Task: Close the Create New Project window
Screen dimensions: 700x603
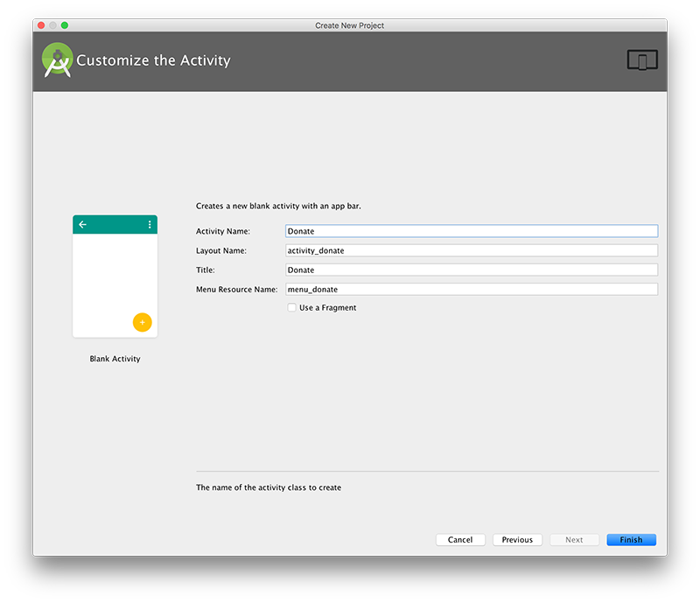Action: 40,25
